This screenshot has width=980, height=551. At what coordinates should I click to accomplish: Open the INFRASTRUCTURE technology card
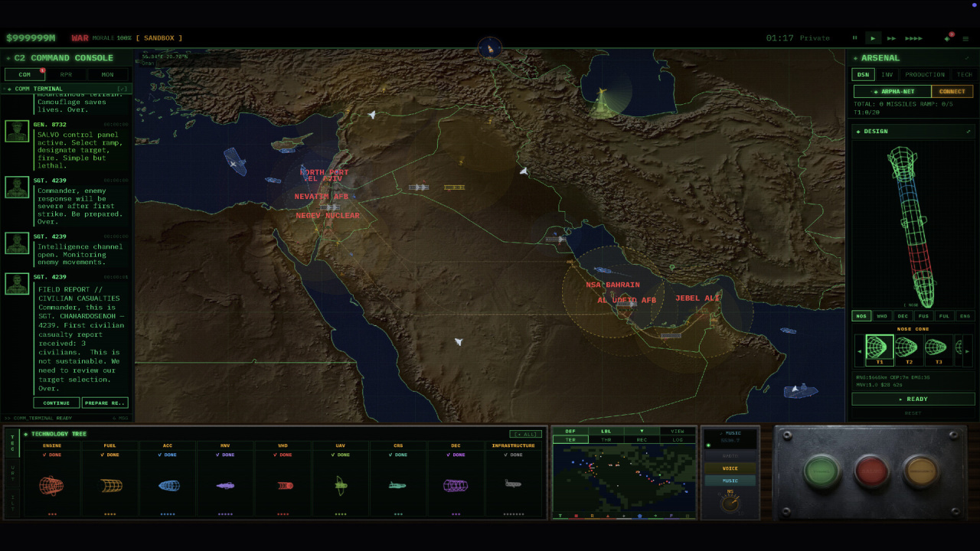pyautogui.click(x=514, y=479)
